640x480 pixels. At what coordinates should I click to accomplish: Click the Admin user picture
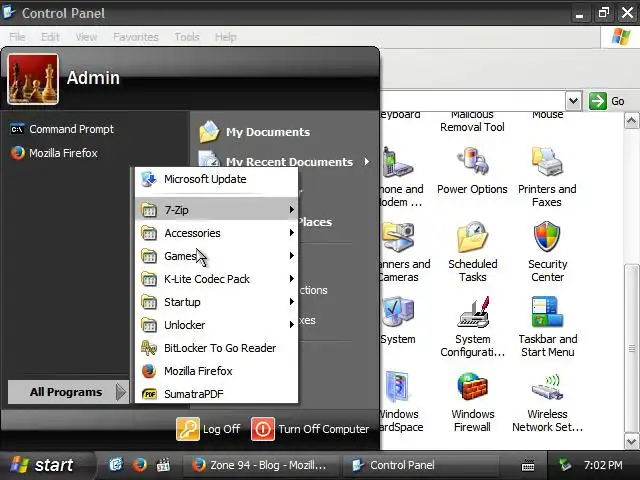click(x=33, y=79)
